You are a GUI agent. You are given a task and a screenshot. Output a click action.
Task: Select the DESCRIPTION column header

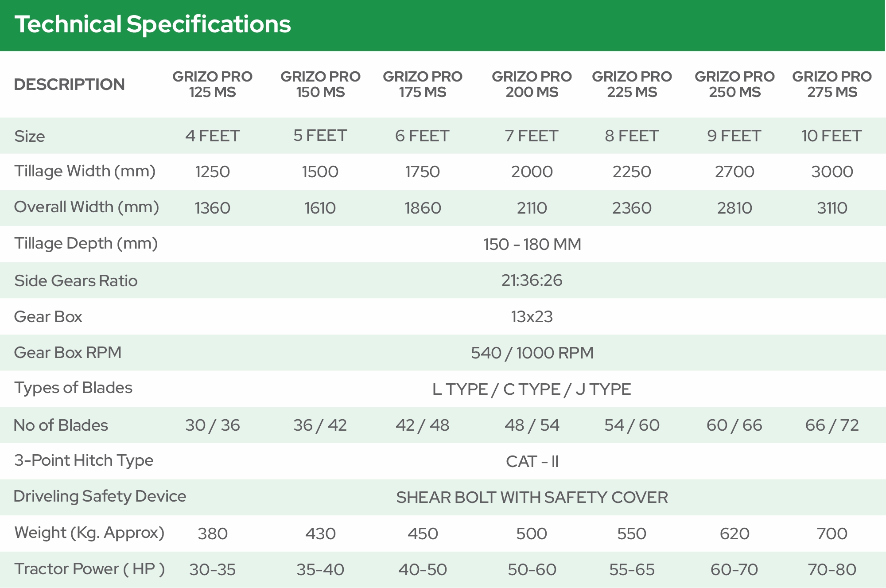point(70,84)
